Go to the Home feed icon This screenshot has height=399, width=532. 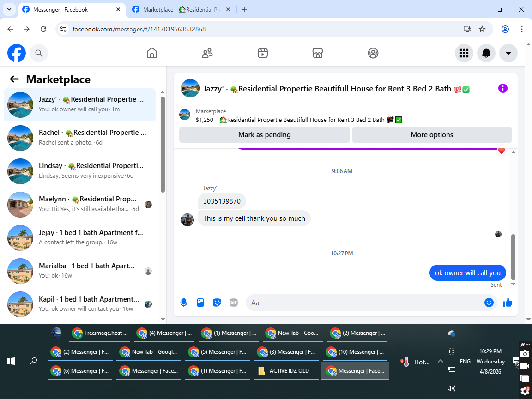pos(151,53)
